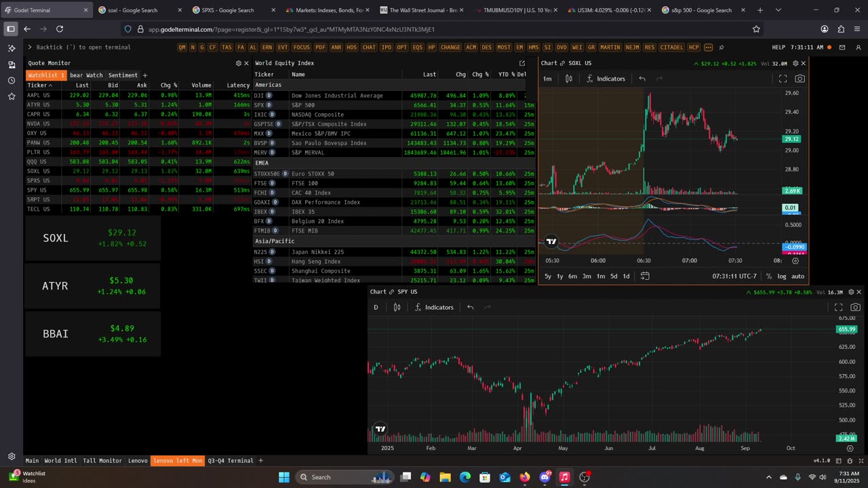Click the CITADEL command shortcut
The width and height of the screenshot is (868, 488).
click(x=672, y=47)
